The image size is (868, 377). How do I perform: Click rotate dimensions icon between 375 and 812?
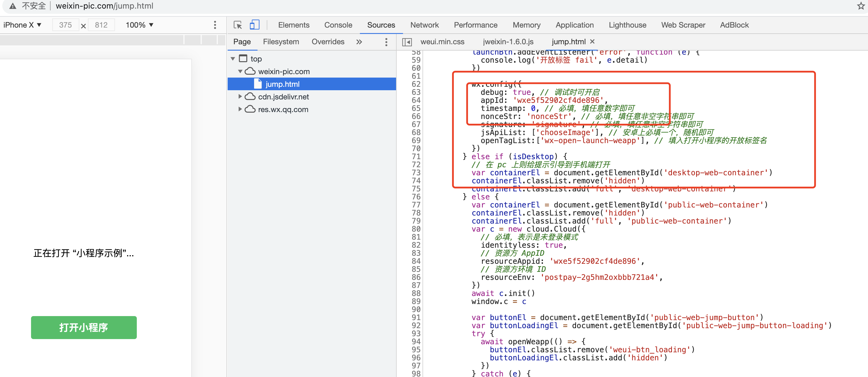[83, 26]
